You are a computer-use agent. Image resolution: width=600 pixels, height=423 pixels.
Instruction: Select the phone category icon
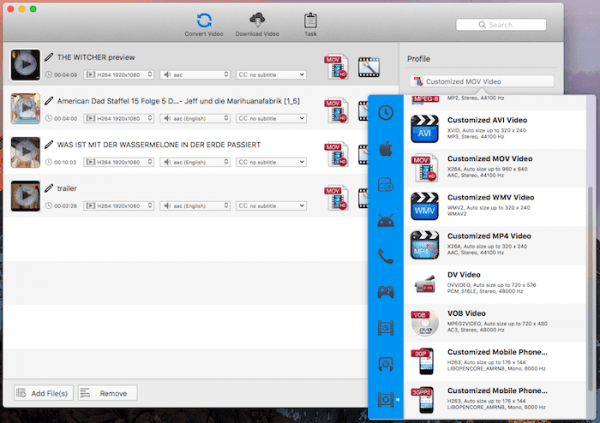[x=385, y=256]
